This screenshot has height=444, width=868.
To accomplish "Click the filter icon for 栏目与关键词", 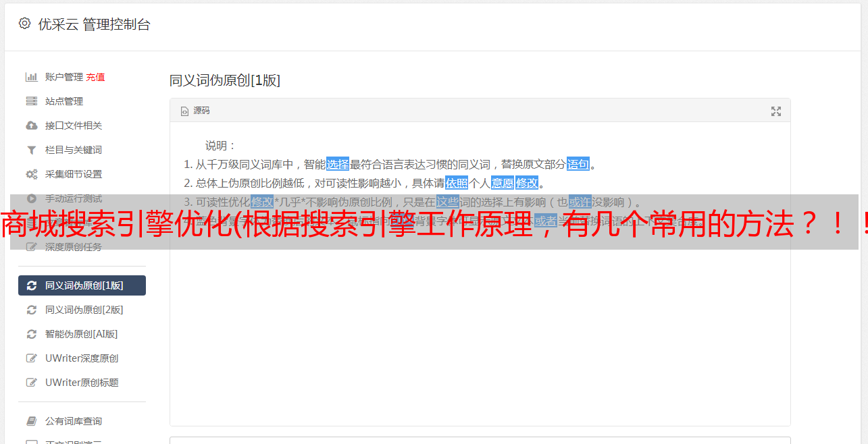I will [x=31, y=150].
